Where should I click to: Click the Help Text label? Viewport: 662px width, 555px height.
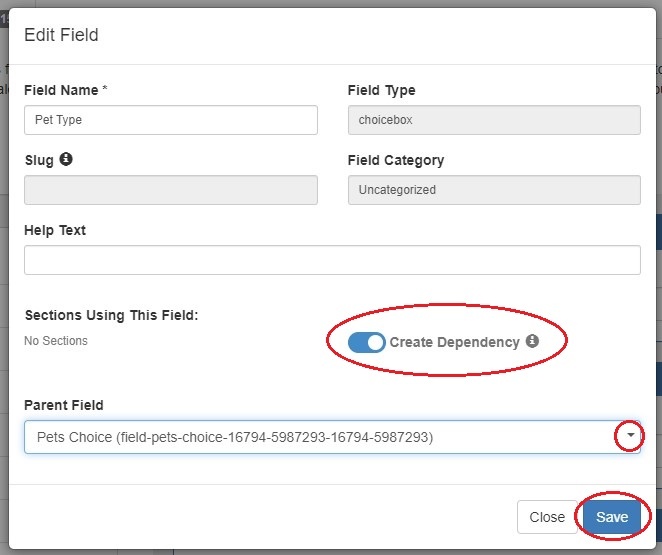click(x=55, y=230)
